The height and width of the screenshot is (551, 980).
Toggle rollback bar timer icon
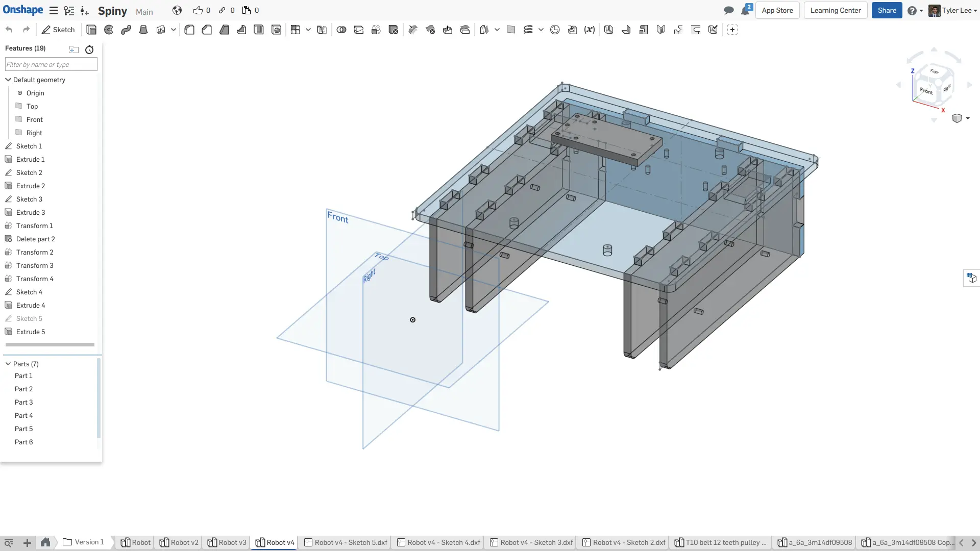click(x=89, y=49)
